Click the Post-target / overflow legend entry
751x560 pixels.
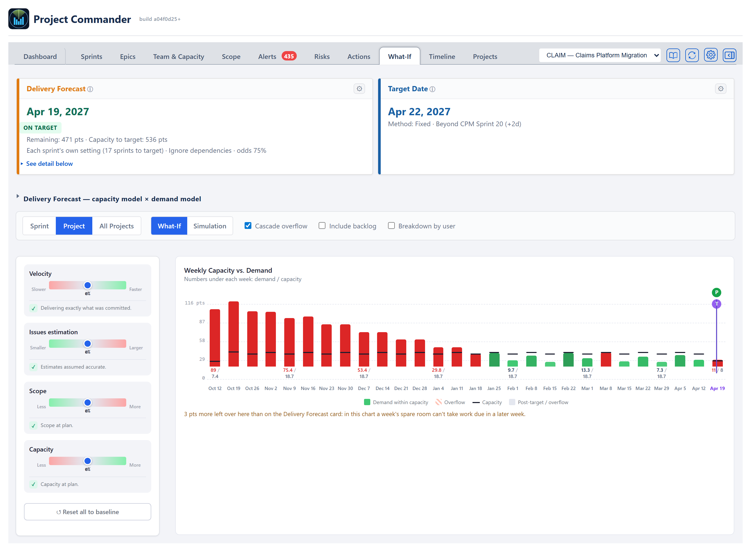539,402
